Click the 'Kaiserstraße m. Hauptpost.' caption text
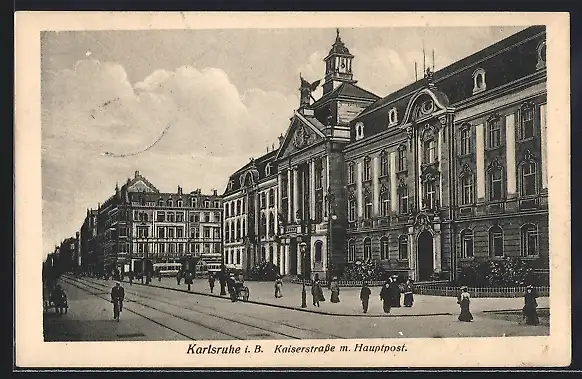582x379 pixels. tap(341, 349)
